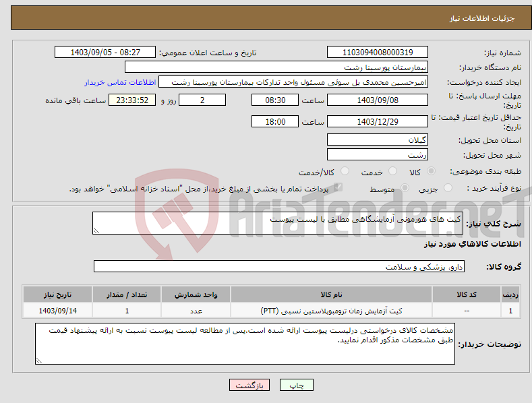
Task: Click the نام کالا column header
Action: click(x=331, y=294)
